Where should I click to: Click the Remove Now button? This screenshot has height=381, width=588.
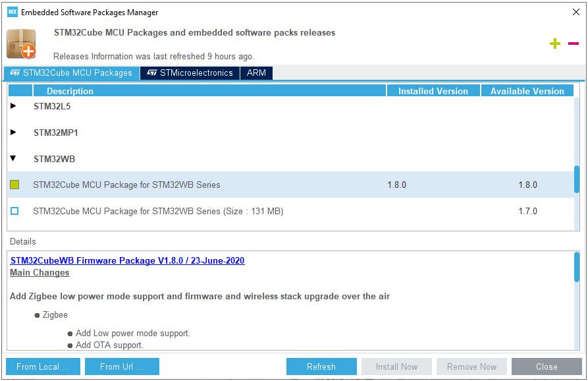[x=471, y=366]
